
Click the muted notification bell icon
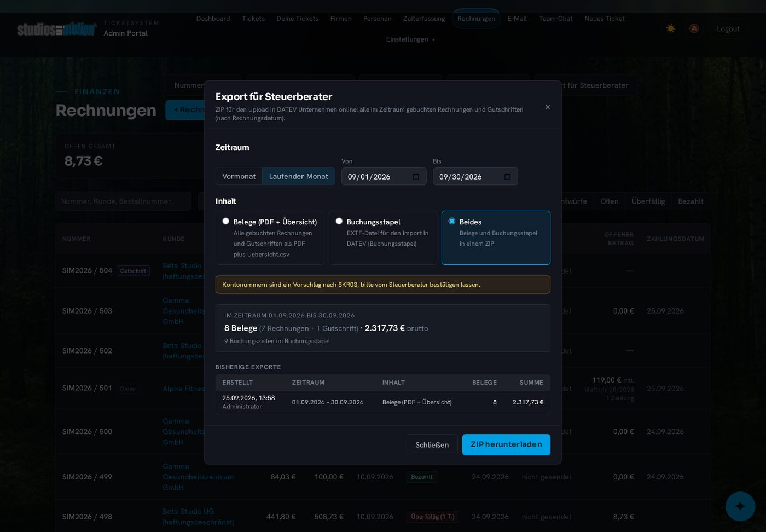[694, 28]
